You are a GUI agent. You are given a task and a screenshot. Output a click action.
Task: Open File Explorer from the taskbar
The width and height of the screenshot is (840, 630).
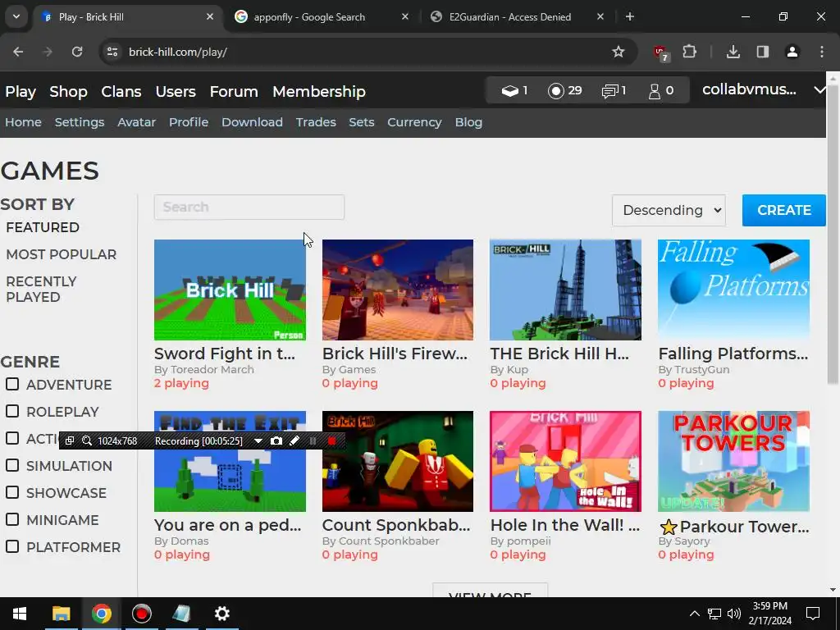tap(61, 614)
